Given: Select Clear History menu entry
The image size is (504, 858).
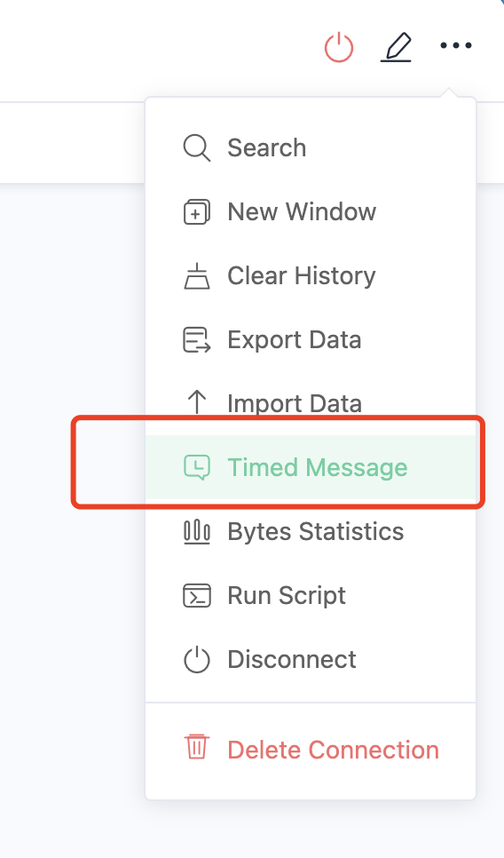Looking at the screenshot, I should click(x=311, y=275).
